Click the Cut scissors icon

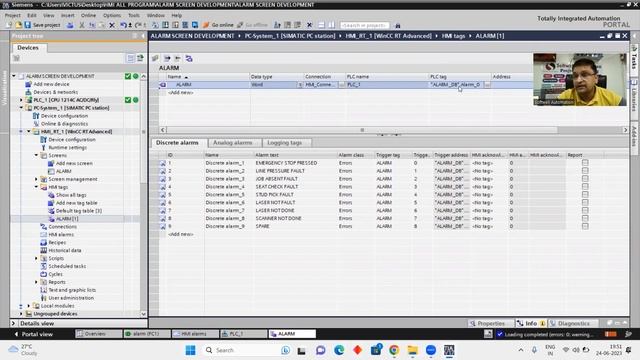pos(82,25)
